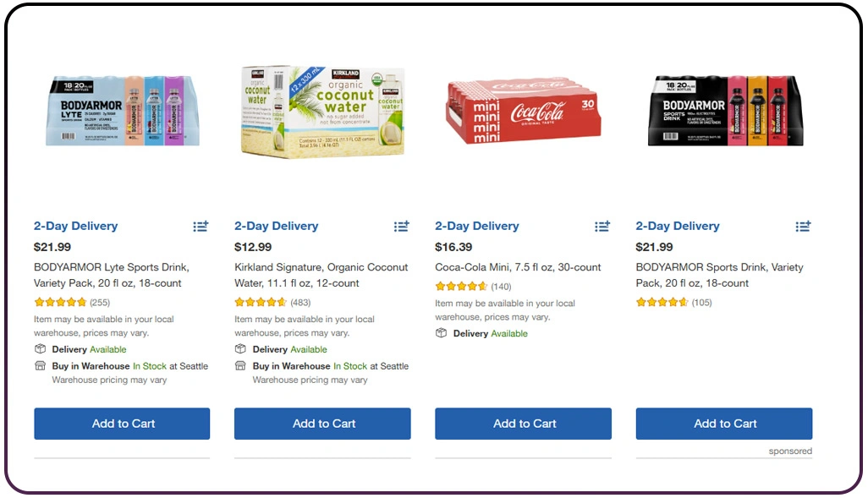Screen dimensions: 868x498
Task: Open Coca-Cola Mini product page
Action: [518, 266]
